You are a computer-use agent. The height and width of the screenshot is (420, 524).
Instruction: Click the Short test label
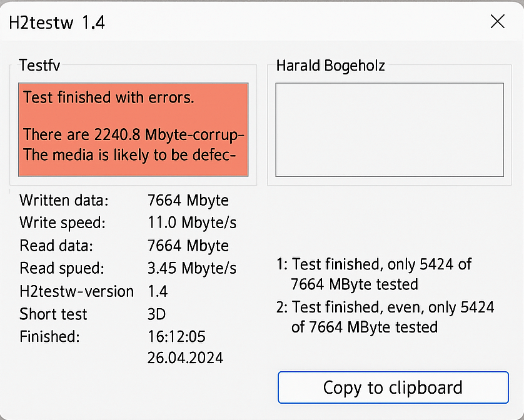[x=53, y=314]
